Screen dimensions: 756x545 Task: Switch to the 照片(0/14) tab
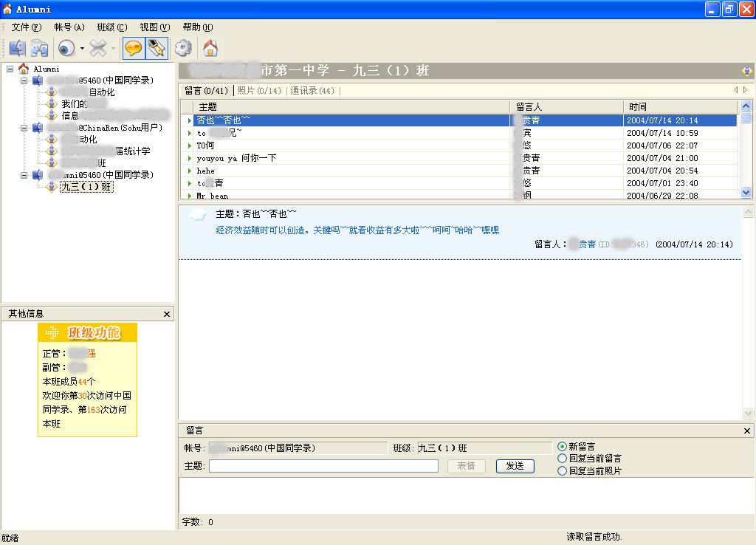[x=259, y=91]
